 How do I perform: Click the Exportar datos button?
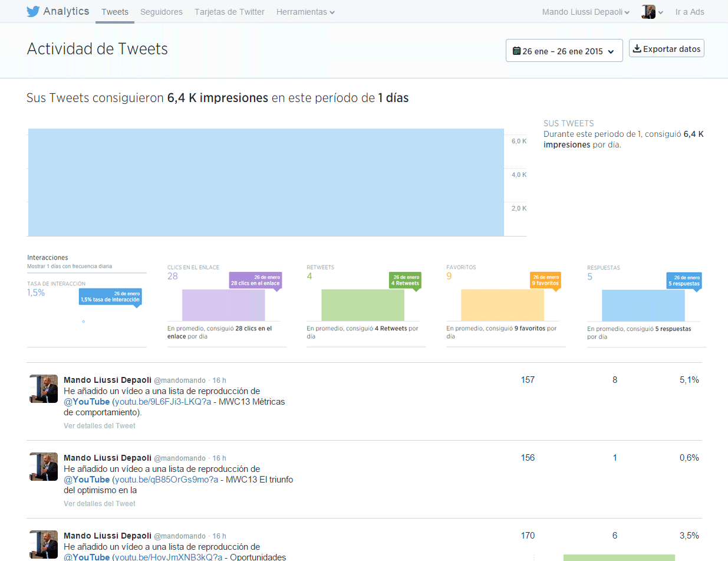(x=666, y=49)
